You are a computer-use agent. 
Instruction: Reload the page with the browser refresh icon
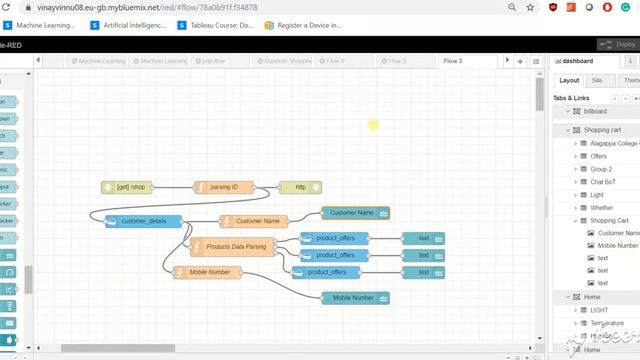[6, 7]
